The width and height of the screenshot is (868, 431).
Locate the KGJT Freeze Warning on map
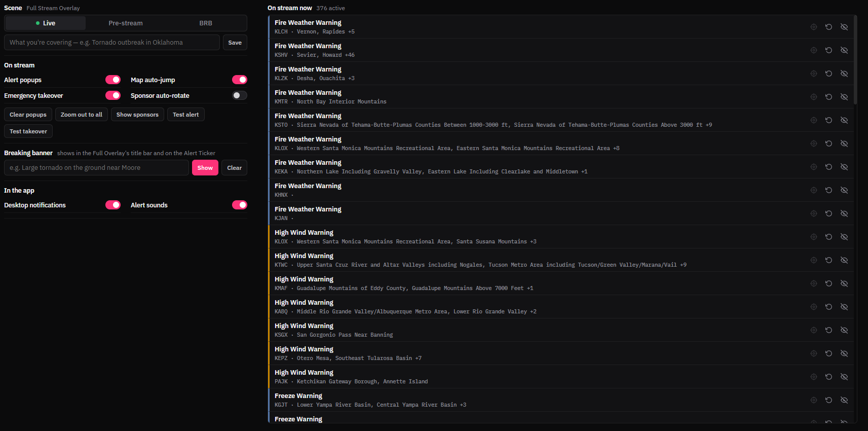pos(814,400)
